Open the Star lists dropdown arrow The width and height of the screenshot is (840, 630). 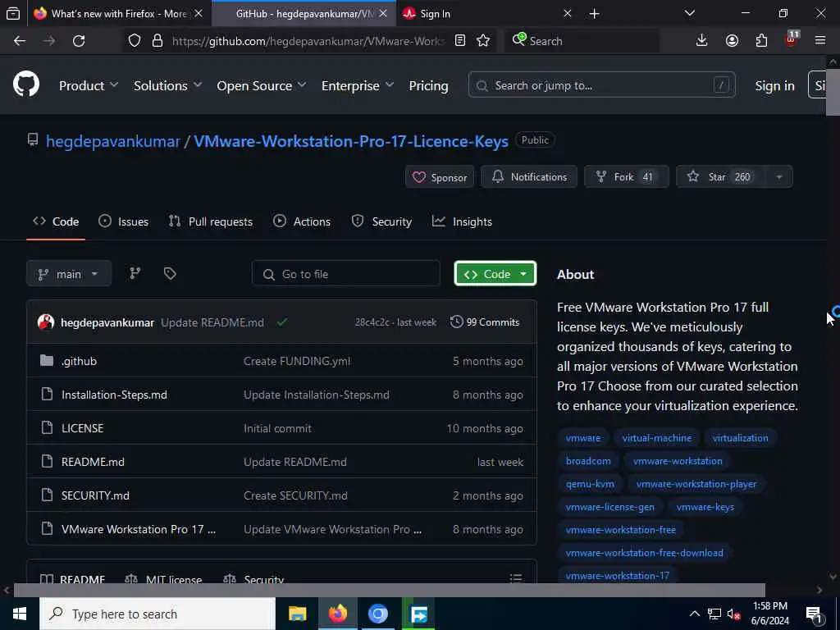tap(779, 177)
